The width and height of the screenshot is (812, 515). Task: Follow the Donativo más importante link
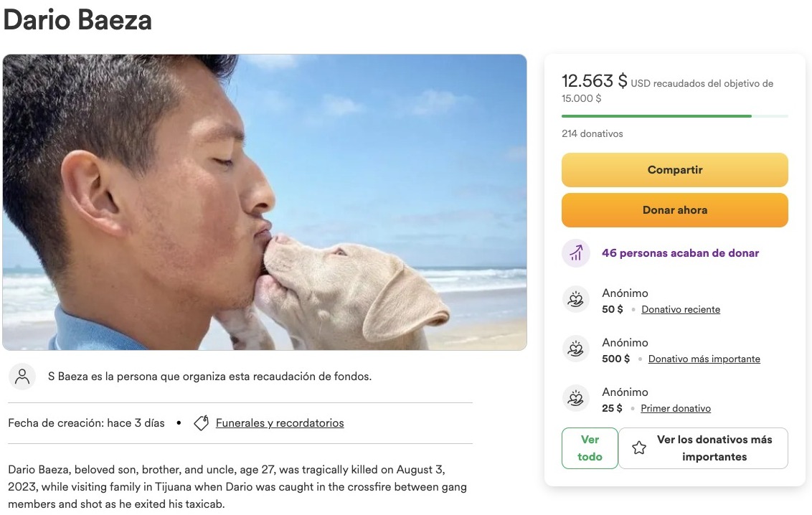point(704,359)
